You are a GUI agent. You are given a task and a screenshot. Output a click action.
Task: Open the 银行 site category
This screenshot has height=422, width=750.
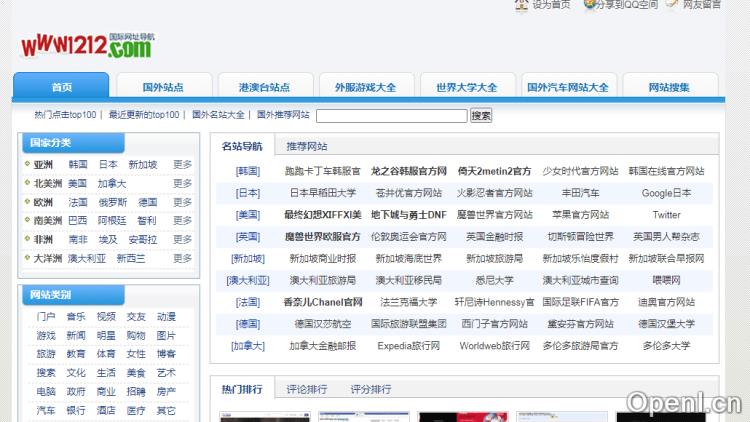click(x=76, y=410)
